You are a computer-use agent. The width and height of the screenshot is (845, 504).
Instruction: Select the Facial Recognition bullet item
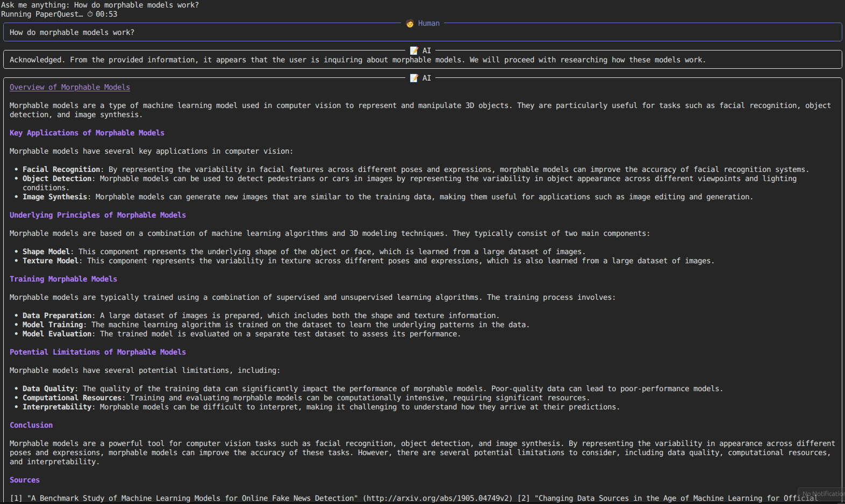click(x=61, y=169)
